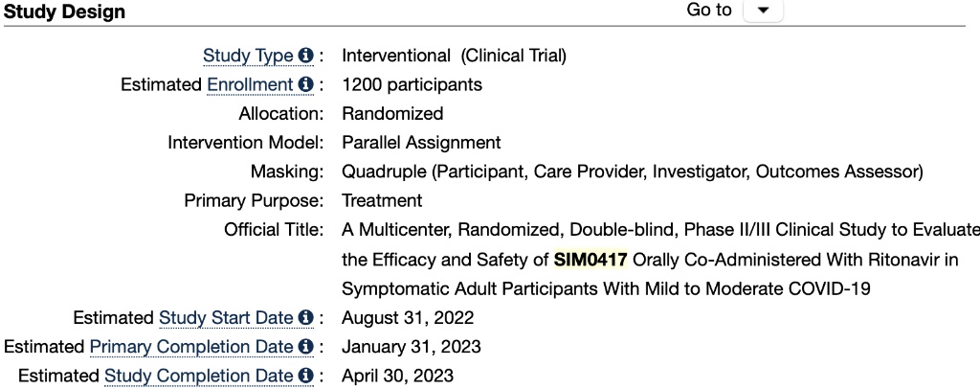Click the Go to label text
The height and width of the screenshot is (389, 980).
click(x=709, y=11)
